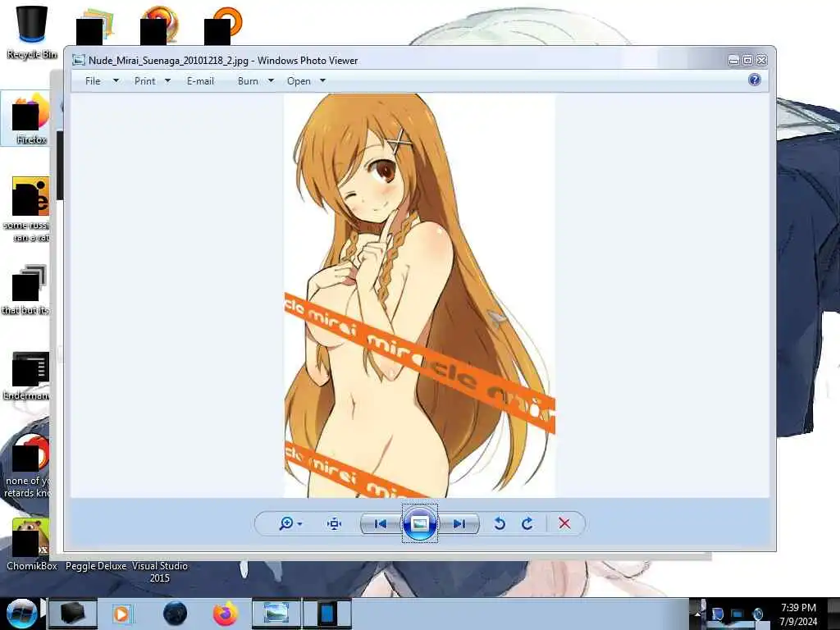Select the 'some russi' desktop icon
The height and width of the screenshot is (630, 840).
28,209
